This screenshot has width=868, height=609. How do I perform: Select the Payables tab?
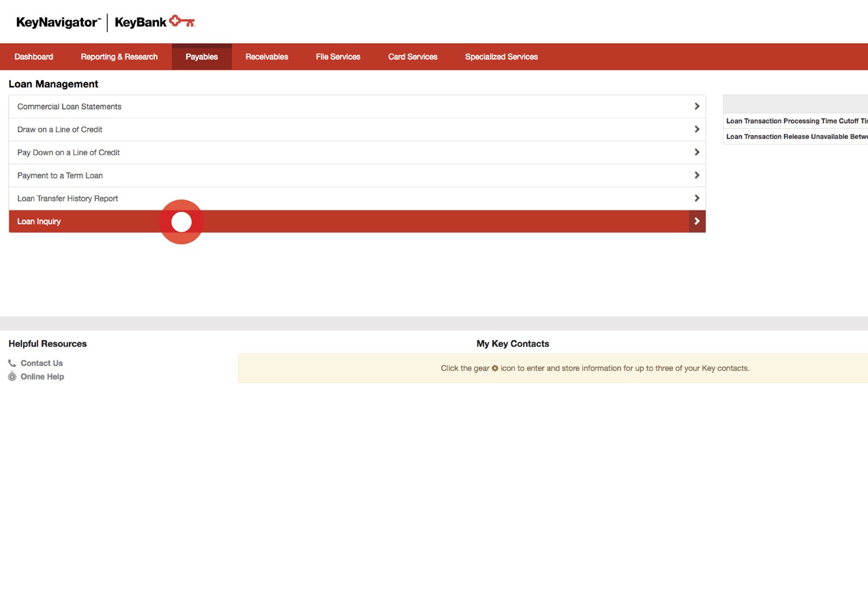click(202, 56)
